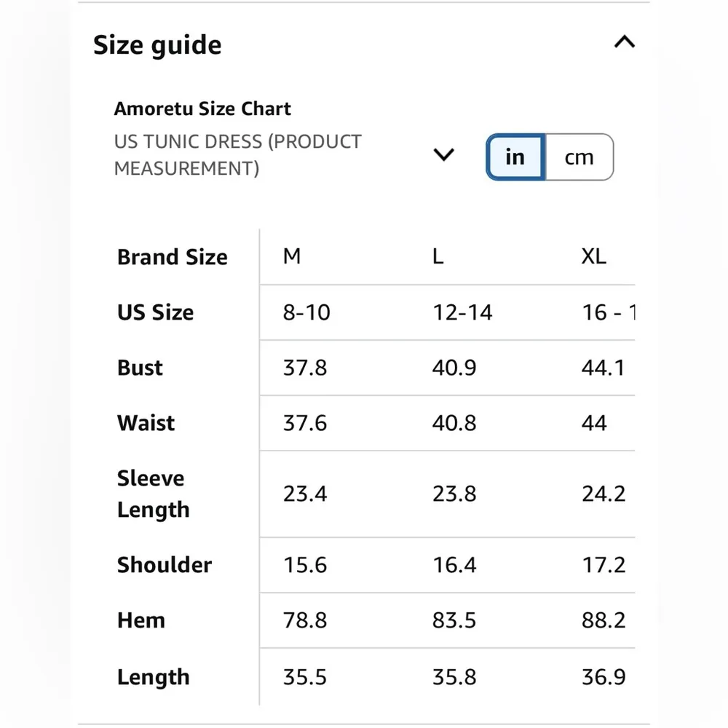
Task: Click the 12-14 US Size cell
Action: coord(462,312)
